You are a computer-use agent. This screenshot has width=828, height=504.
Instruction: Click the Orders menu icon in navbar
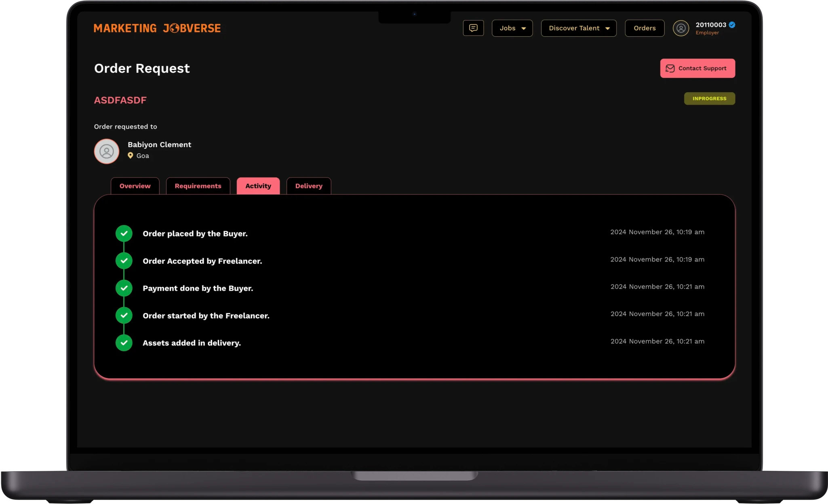(645, 28)
